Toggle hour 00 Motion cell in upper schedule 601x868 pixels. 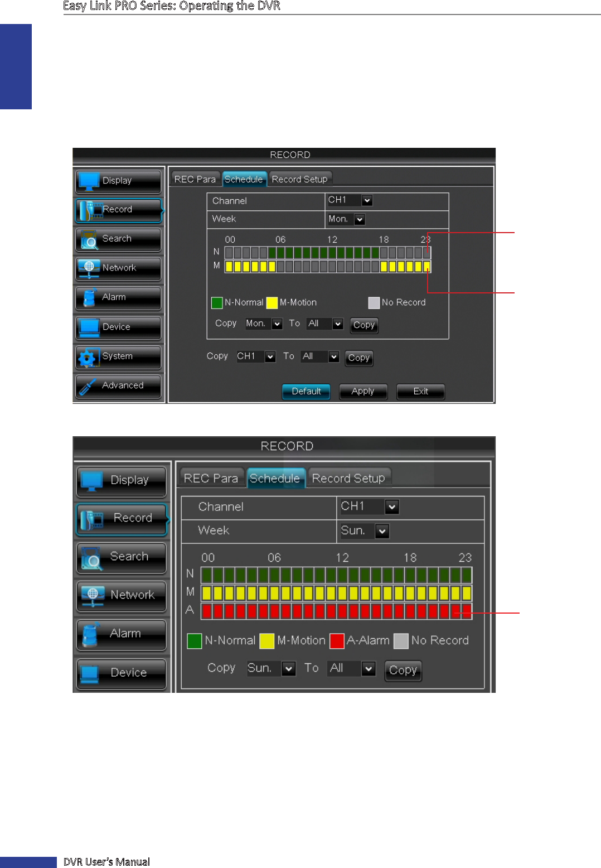click(229, 267)
